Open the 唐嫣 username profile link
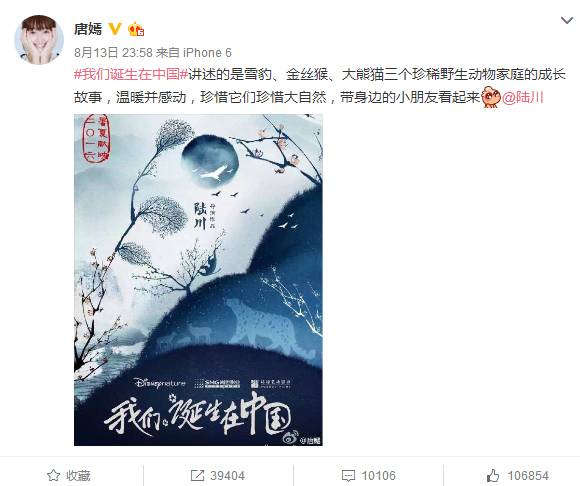Screen dimensions: 580x486 pos(88,29)
